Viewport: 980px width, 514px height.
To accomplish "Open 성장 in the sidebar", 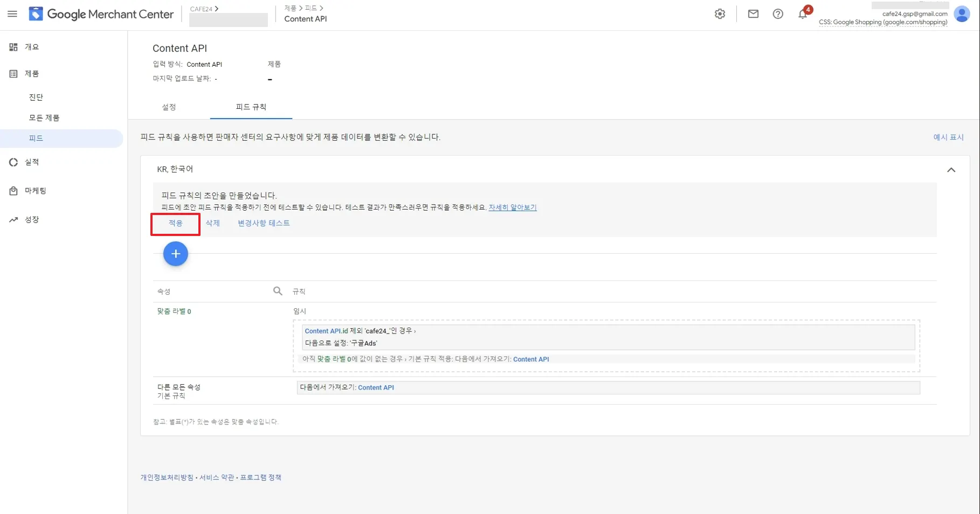I will (32, 220).
